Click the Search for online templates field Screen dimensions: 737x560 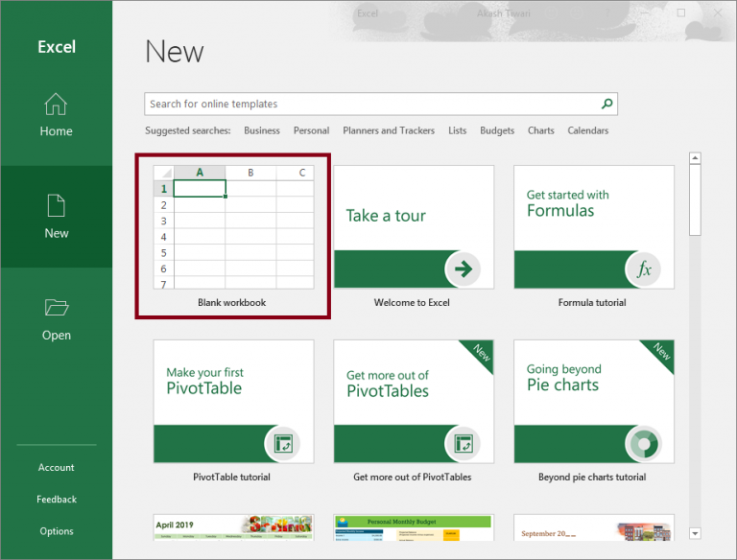click(x=372, y=104)
